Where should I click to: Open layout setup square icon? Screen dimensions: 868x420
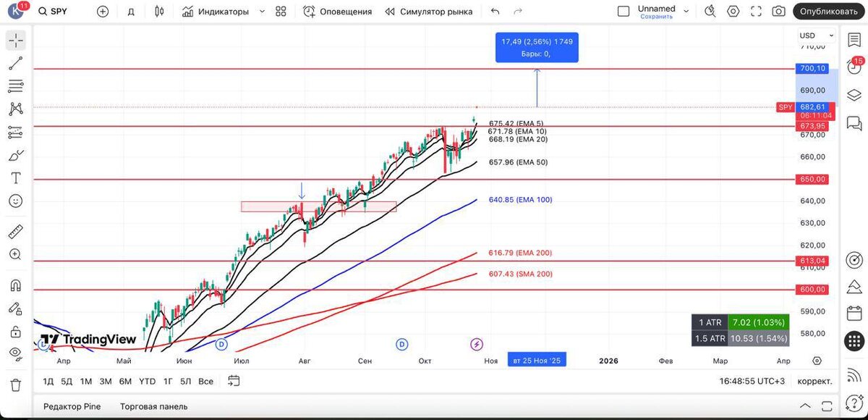(624, 12)
